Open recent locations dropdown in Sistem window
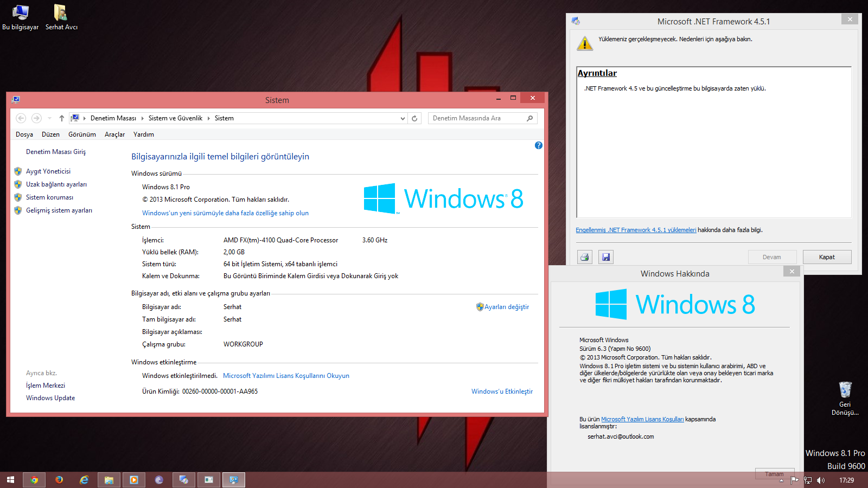The width and height of the screenshot is (868, 488). click(x=49, y=118)
